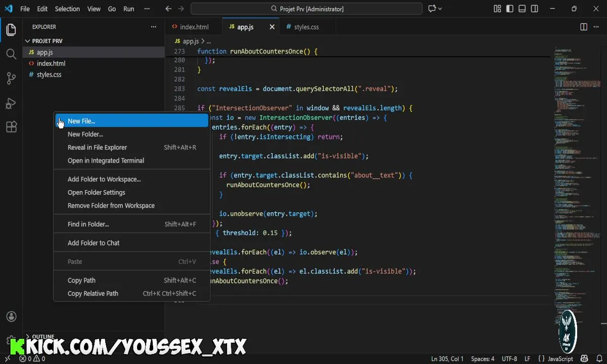Screen dimensions: 607x364
Task: Toggle the Panel layout icon
Action: coord(523,9)
